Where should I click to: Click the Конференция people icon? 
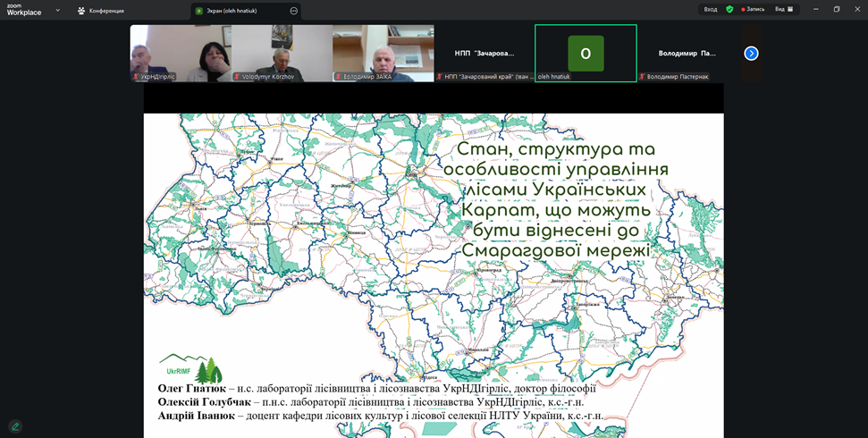[81, 11]
